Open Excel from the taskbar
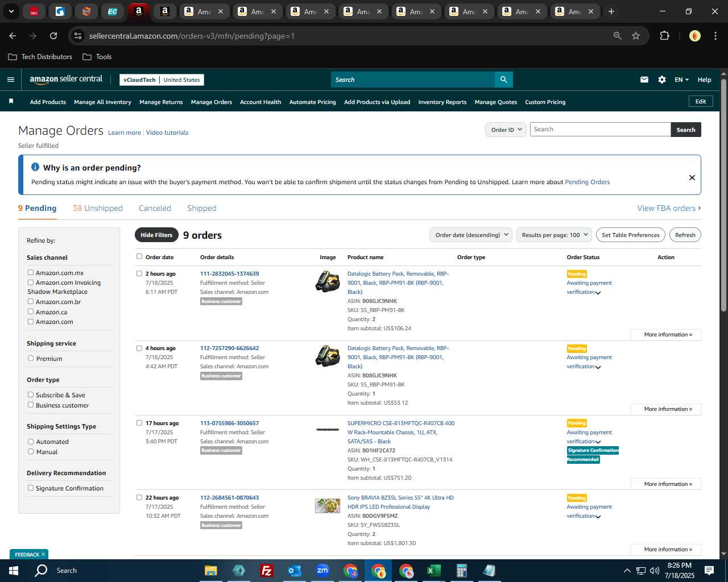Viewport: 728px width, 582px height. coord(433,571)
